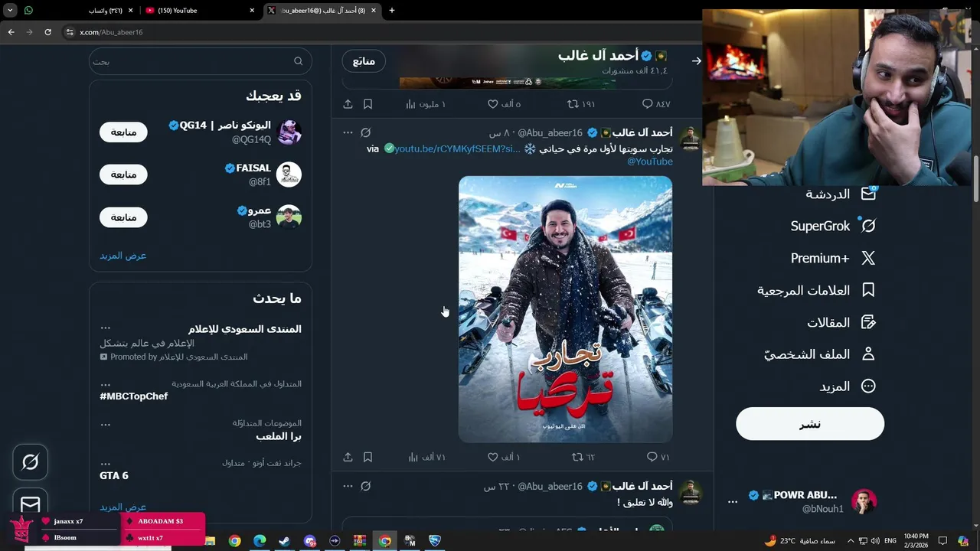
Task: Click the @YouTube mention in the post
Action: point(650,161)
